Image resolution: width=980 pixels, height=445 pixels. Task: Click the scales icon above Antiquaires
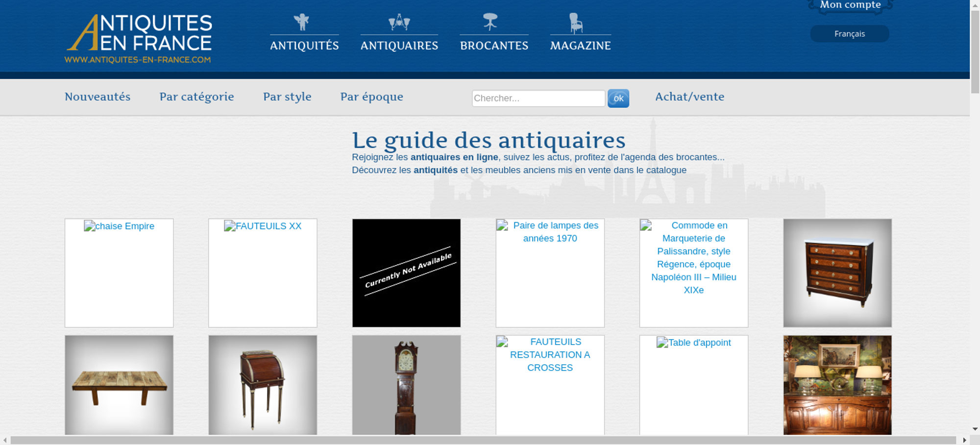399,22
